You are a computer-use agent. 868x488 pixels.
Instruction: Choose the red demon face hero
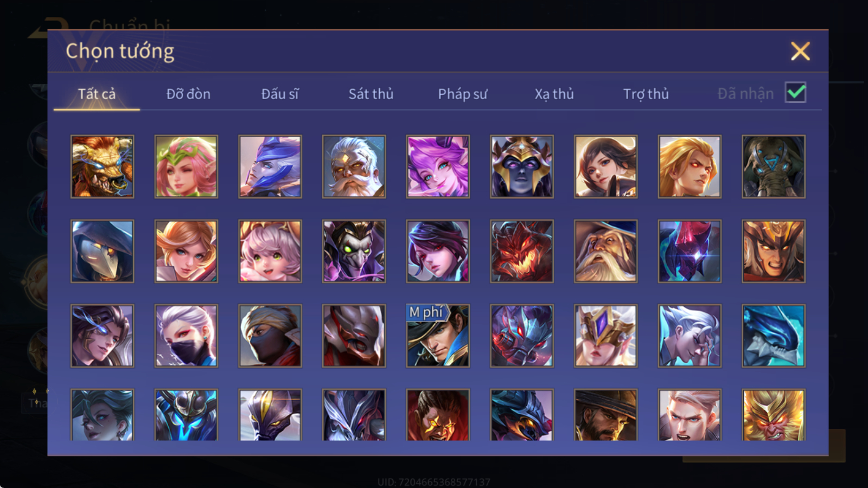522,251
